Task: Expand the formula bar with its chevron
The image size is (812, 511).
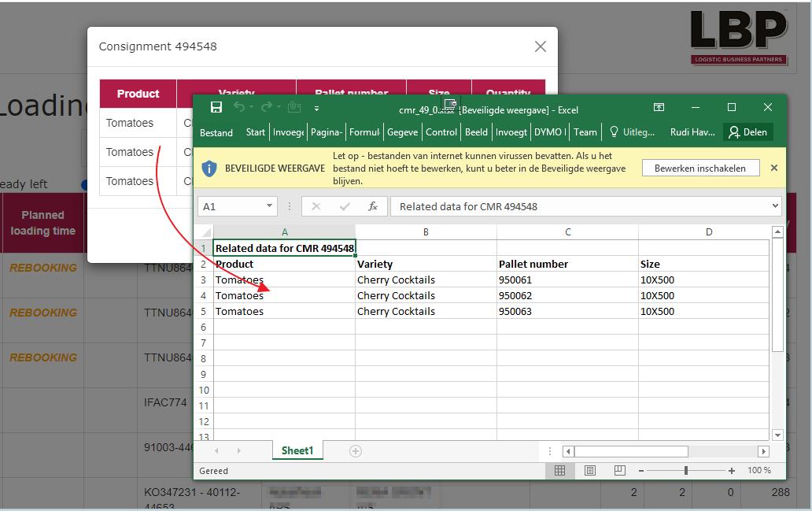Action: [775, 206]
